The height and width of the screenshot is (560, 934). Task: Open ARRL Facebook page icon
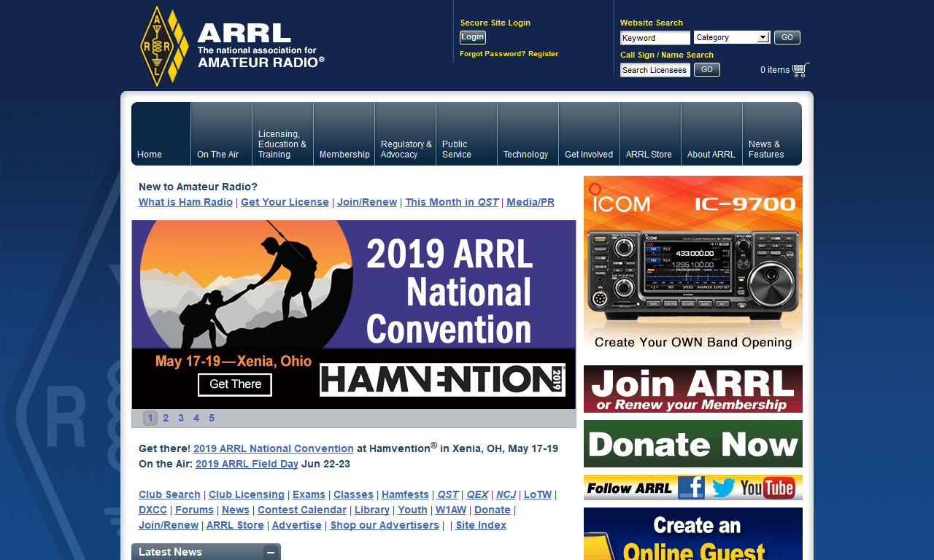[691, 487]
